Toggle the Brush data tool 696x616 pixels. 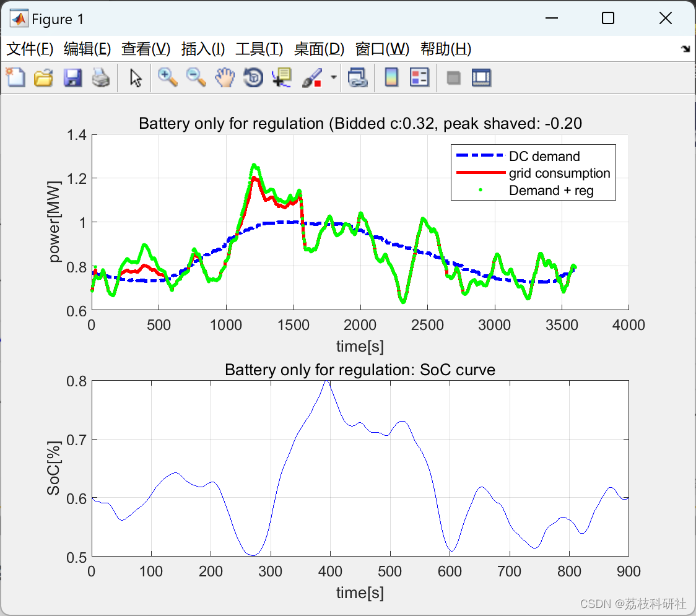[x=313, y=77]
